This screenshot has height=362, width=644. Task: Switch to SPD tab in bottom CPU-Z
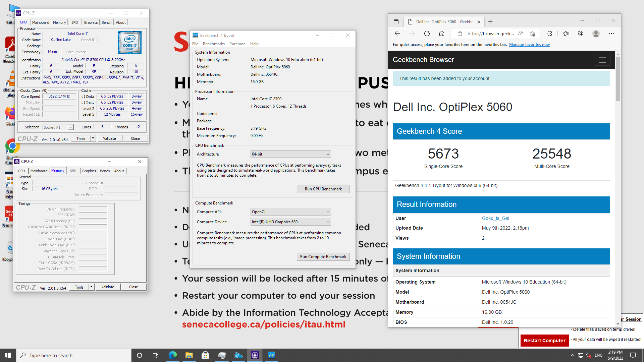[x=73, y=171]
